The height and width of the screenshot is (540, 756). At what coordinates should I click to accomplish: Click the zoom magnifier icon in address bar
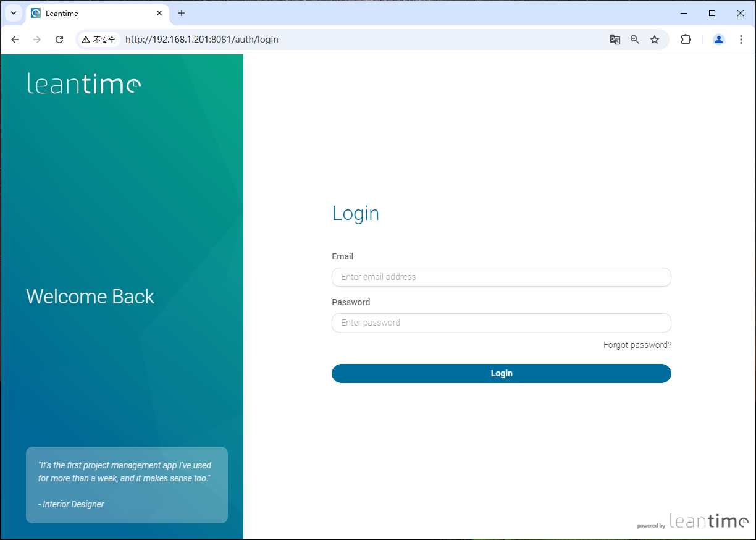[635, 40]
